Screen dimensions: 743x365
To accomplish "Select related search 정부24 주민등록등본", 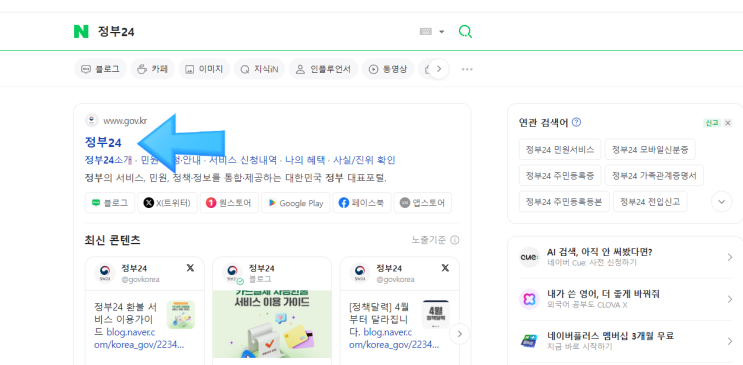I will [564, 202].
